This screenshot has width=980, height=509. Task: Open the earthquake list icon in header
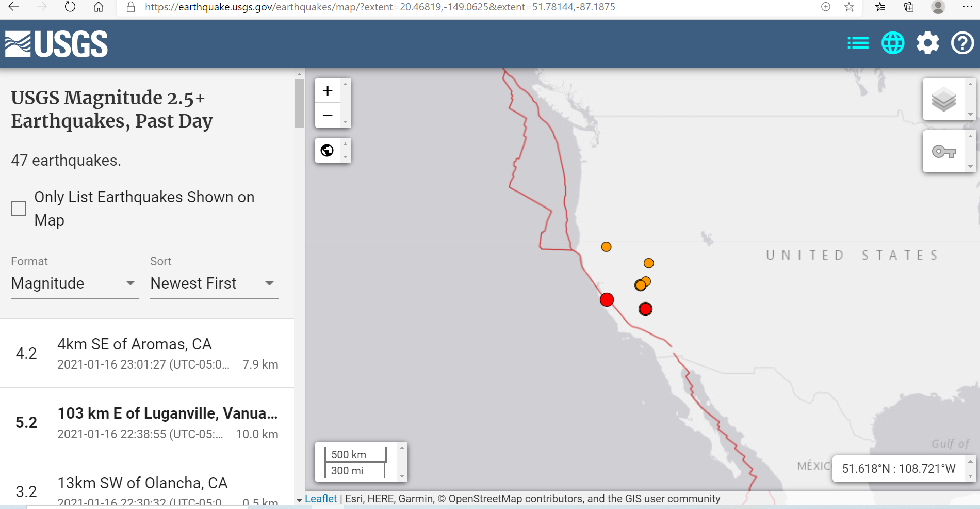pos(858,43)
